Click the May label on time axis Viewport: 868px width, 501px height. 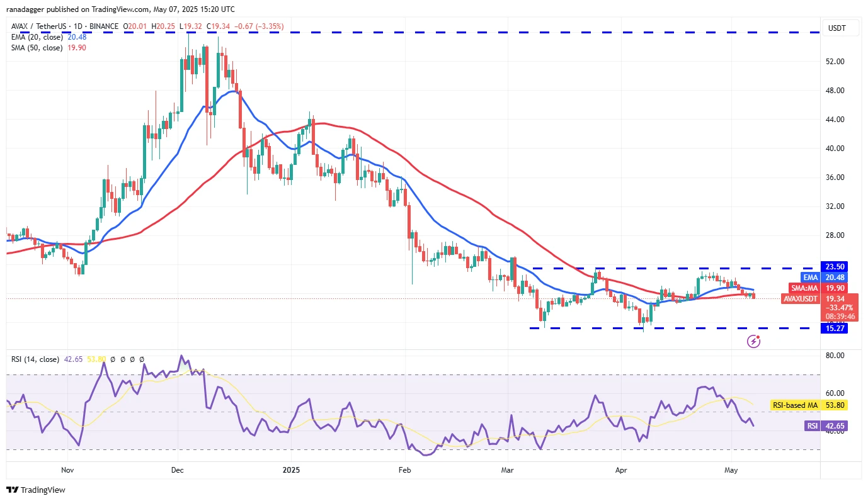point(731,470)
